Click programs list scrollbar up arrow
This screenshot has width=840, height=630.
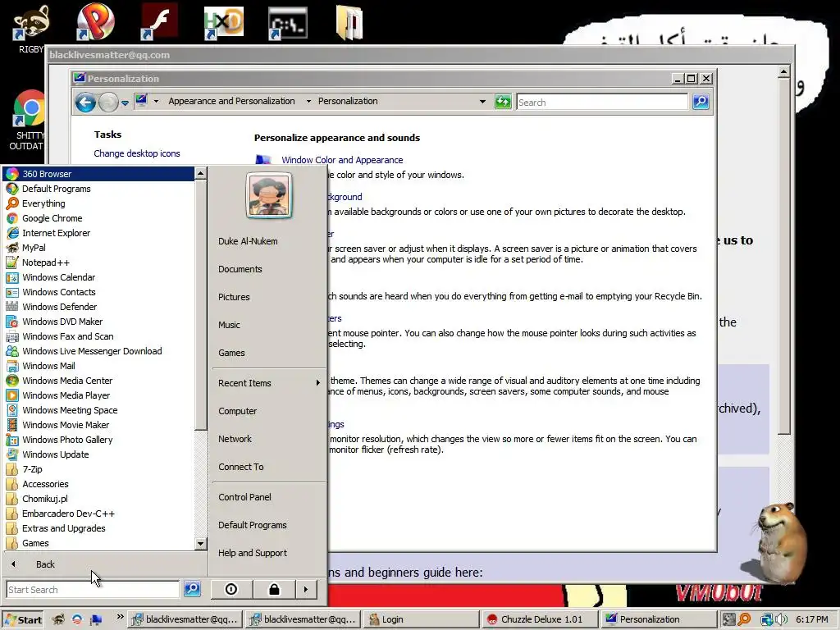point(200,173)
